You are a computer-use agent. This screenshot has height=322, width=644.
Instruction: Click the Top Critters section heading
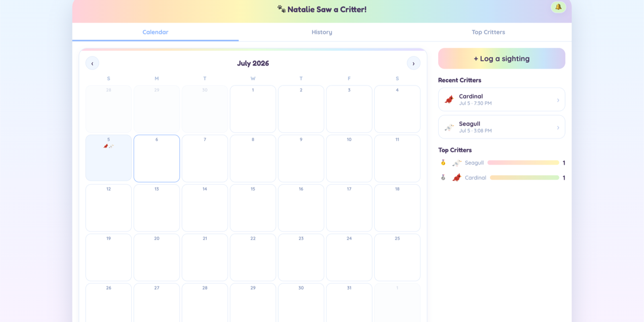[455, 150]
